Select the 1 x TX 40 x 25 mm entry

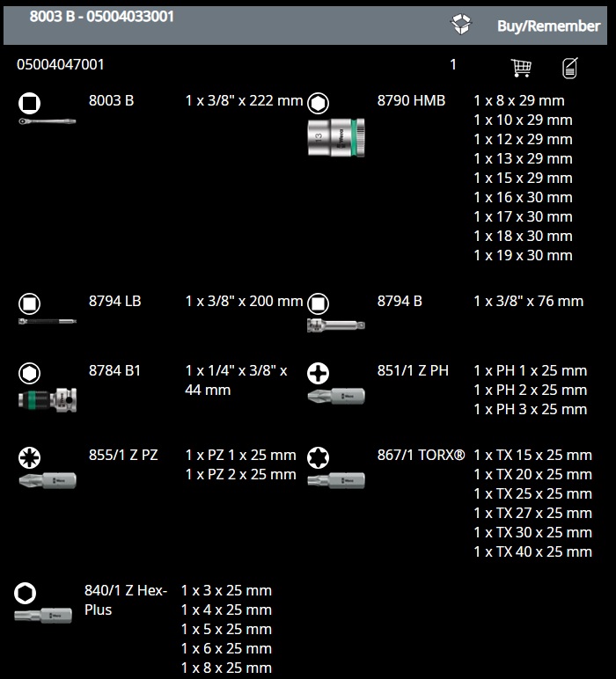(532, 551)
